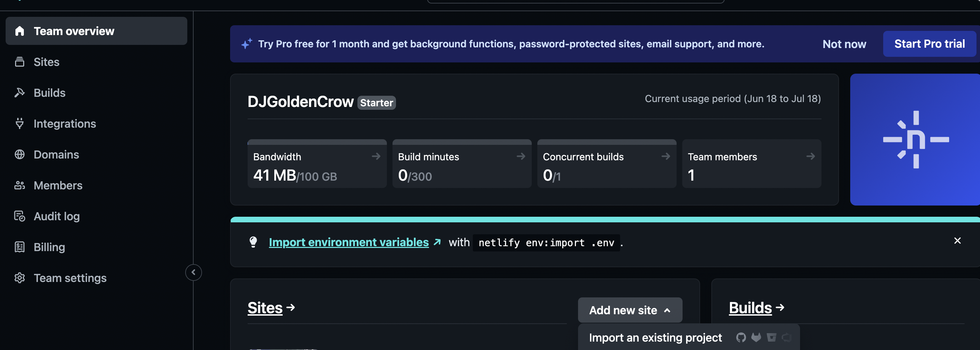This screenshot has width=980, height=350.
Task: Click the Bitbucket icon in the import option
Action: (x=772, y=337)
